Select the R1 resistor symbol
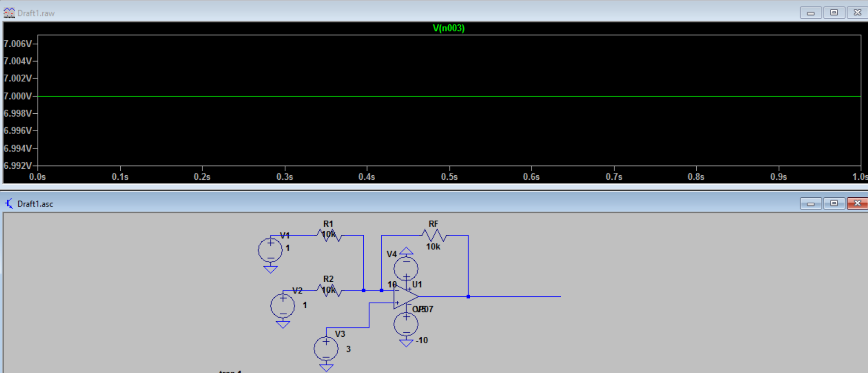The width and height of the screenshot is (868, 373). pos(330,235)
